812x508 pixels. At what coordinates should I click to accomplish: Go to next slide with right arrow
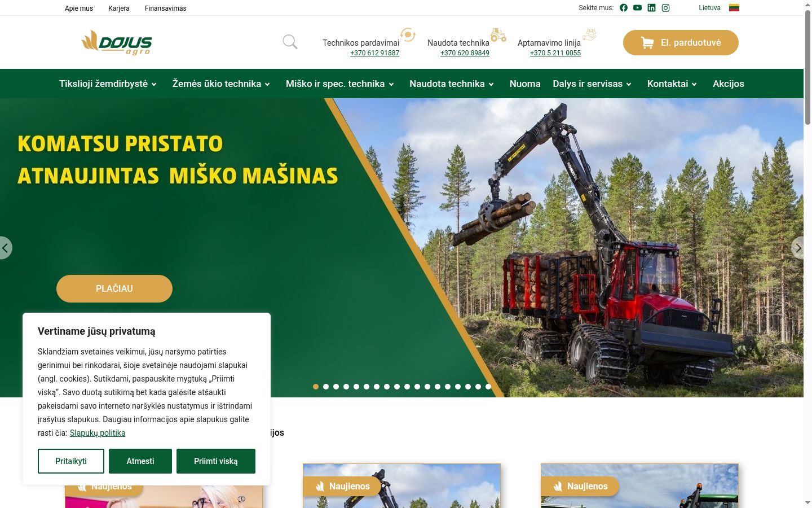pyautogui.click(x=797, y=248)
